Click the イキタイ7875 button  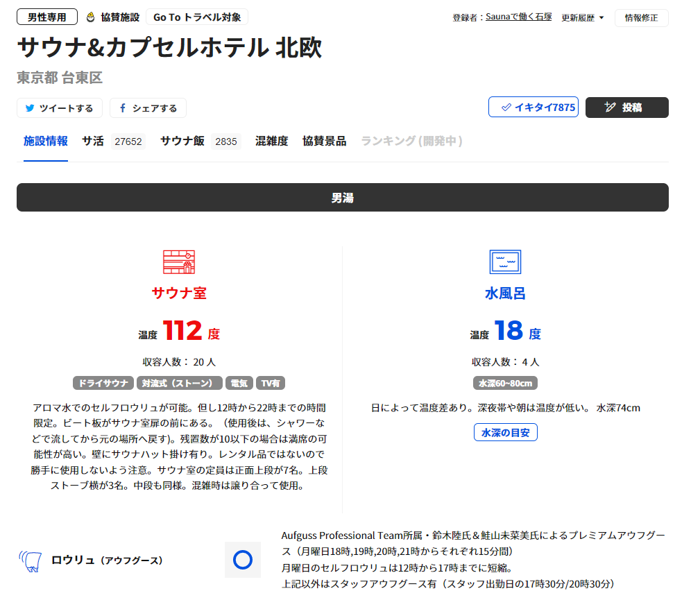tap(533, 107)
